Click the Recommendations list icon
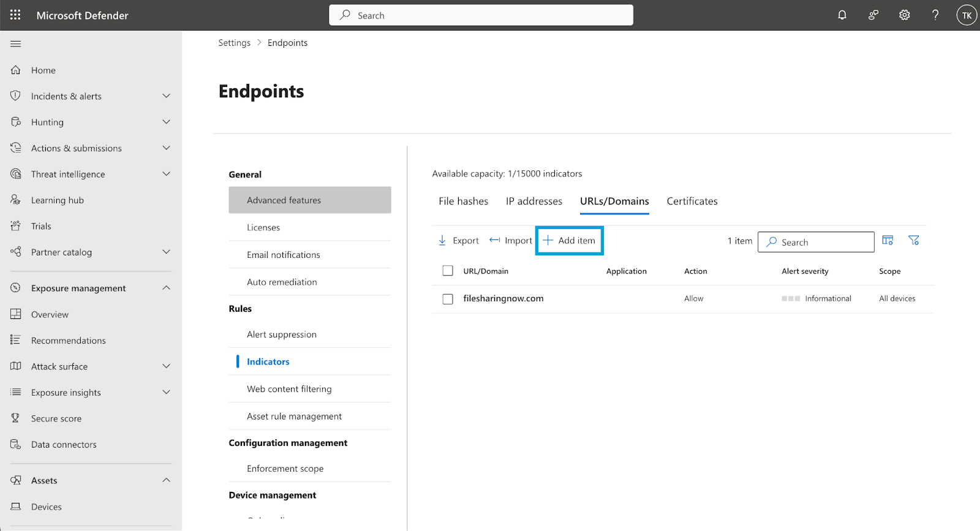This screenshot has height=531, width=980. [x=16, y=340]
